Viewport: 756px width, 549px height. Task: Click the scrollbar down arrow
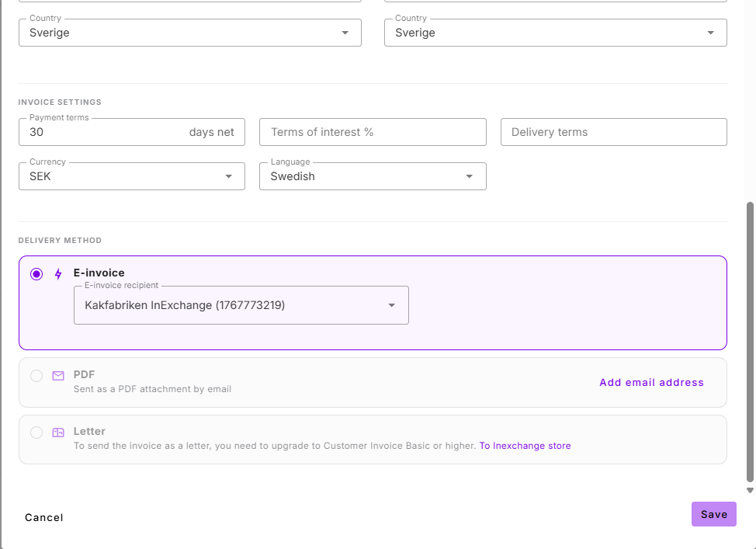750,490
